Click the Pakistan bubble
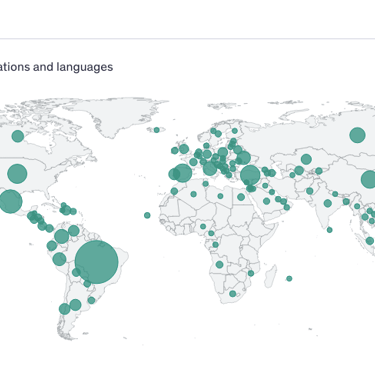The height and width of the screenshot is (366, 375). point(310,191)
